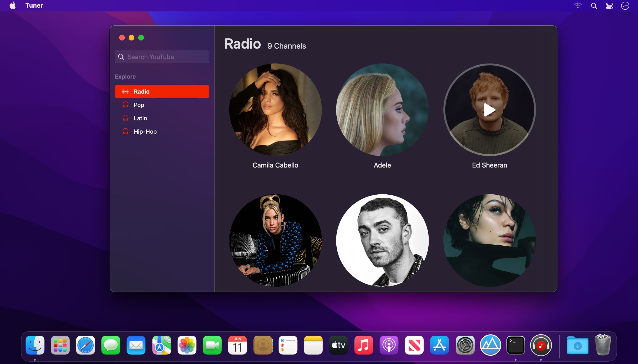This screenshot has width=638, height=364.
Task: Open Podcasts from the Dock
Action: coord(389,345)
